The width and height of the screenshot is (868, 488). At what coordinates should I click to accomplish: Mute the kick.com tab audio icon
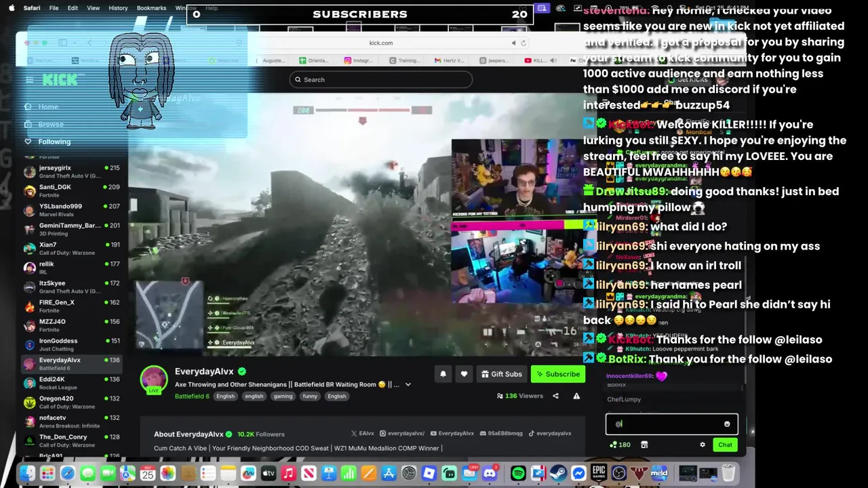click(513, 43)
